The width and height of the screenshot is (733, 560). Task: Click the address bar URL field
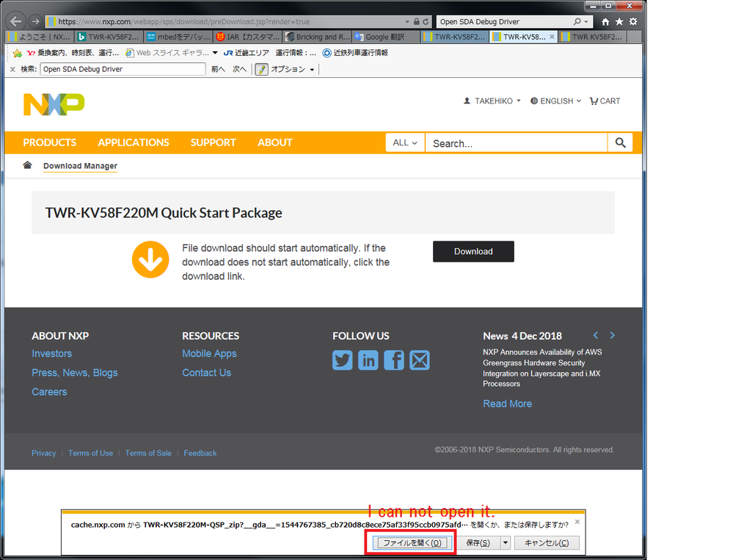[x=225, y=21]
